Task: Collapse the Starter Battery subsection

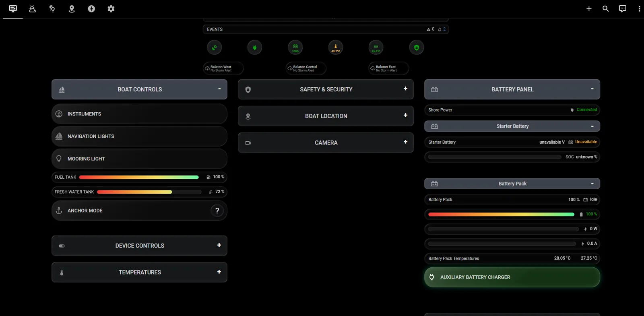Action: coord(512,126)
